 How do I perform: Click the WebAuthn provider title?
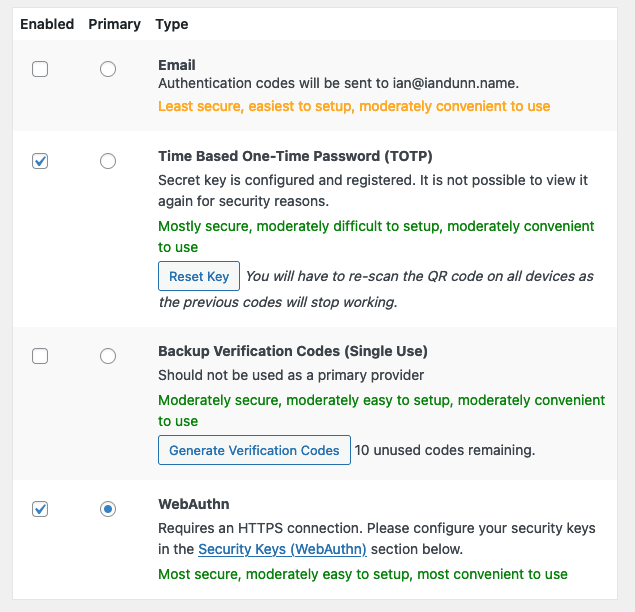pos(194,504)
